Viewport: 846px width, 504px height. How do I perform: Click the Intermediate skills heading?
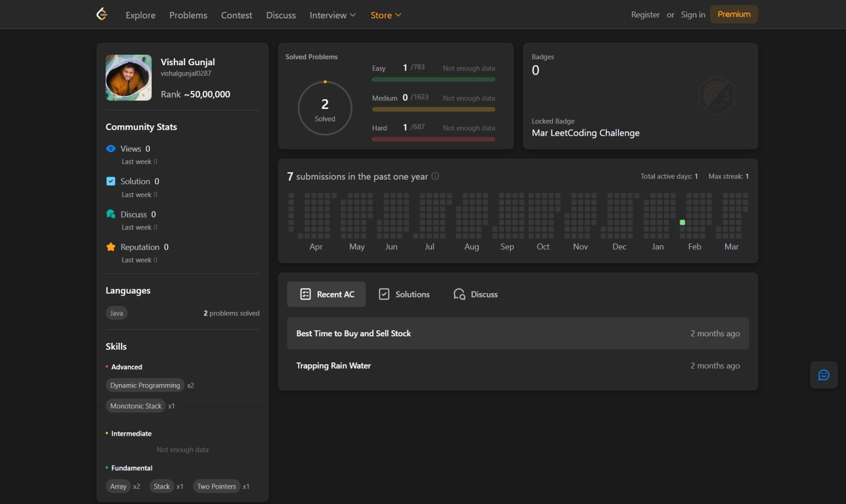coord(131,434)
